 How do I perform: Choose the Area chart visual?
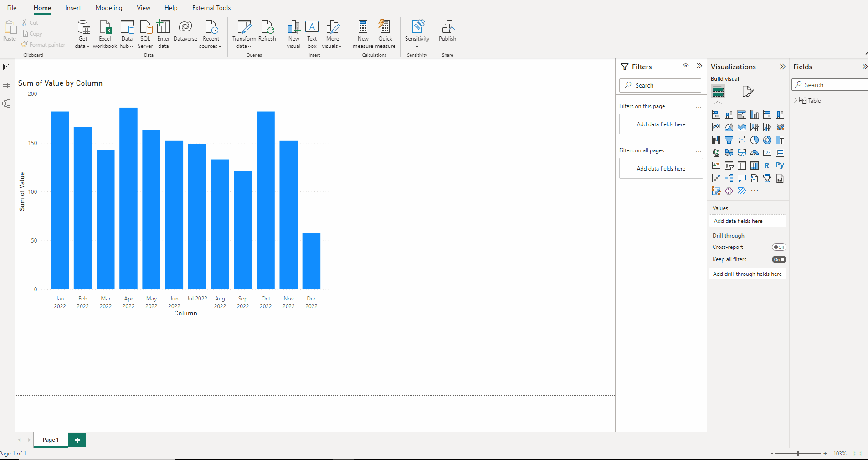[x=729, y=127]
